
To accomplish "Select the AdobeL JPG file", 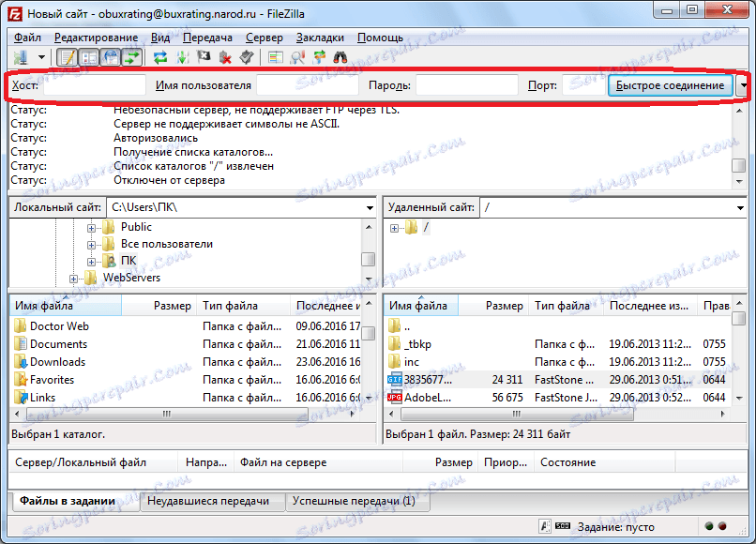I will (x=428, y=398).
